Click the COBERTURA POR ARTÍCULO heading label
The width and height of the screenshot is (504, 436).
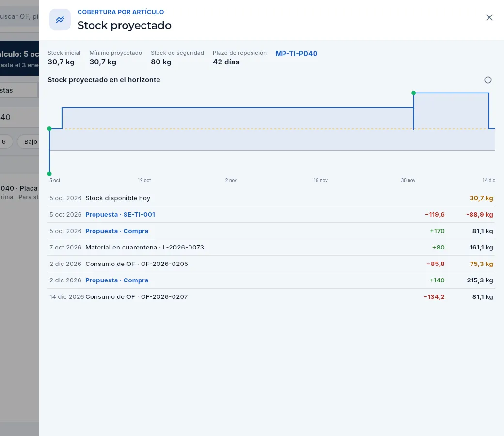(121, 12)
